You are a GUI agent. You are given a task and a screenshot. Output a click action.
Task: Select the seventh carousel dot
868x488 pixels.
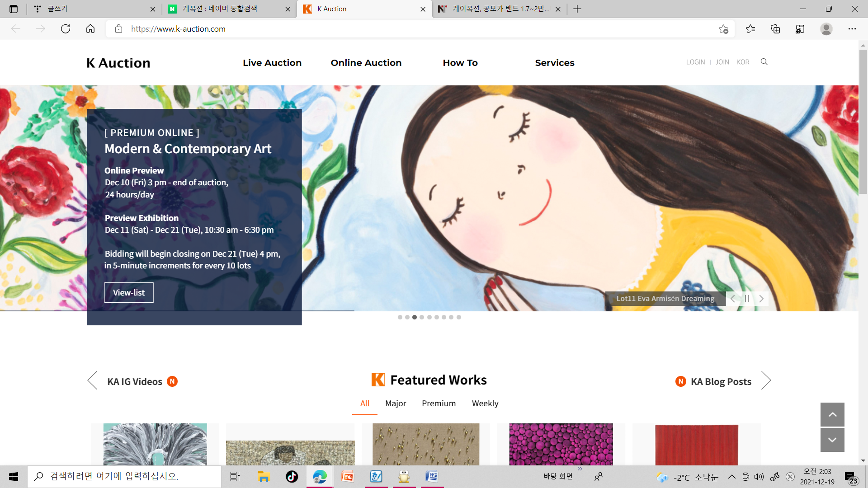click(444, 317)
